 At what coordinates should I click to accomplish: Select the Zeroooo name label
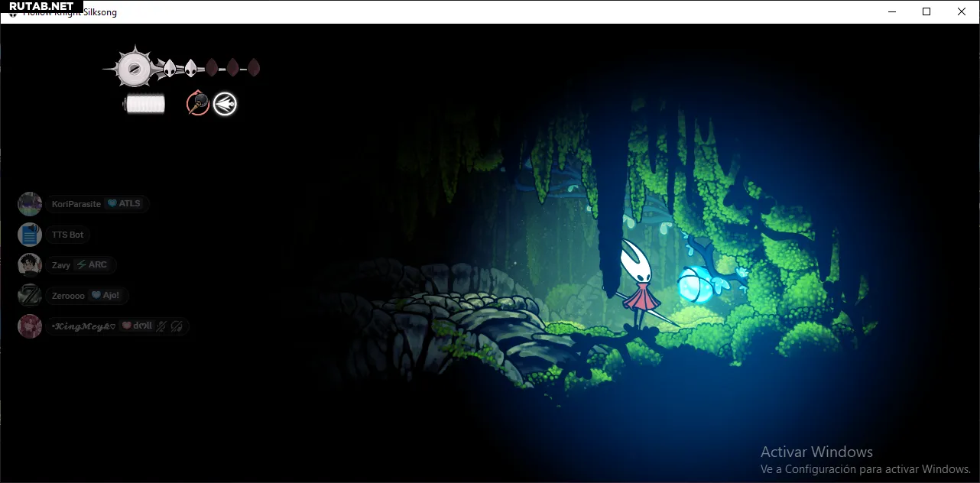(x=68, y=296)
